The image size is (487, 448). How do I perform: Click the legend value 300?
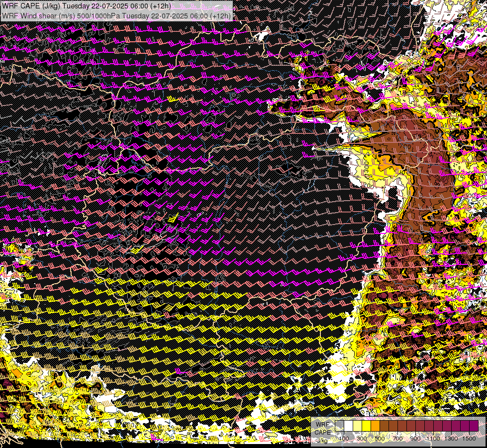362,439
